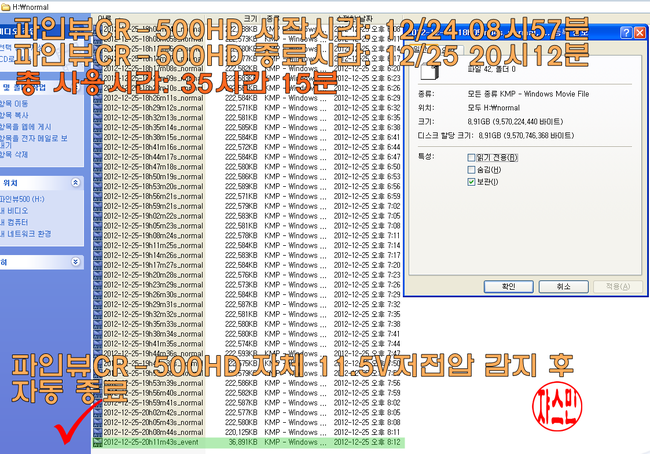The height and width of the screenshot is (454, 650).
Task: Click the 취소 button
Action: pos(563,286)
